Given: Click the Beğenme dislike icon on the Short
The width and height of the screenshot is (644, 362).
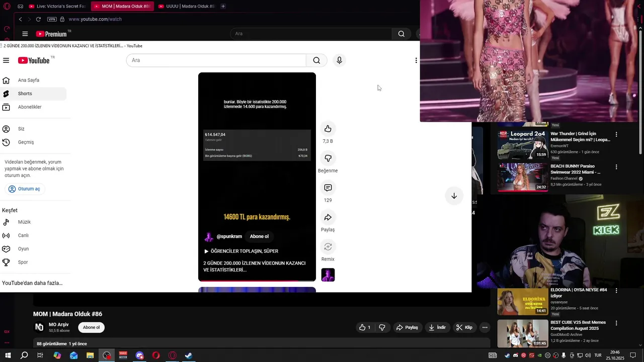Looking at the screenshot, I should [328, 158].
